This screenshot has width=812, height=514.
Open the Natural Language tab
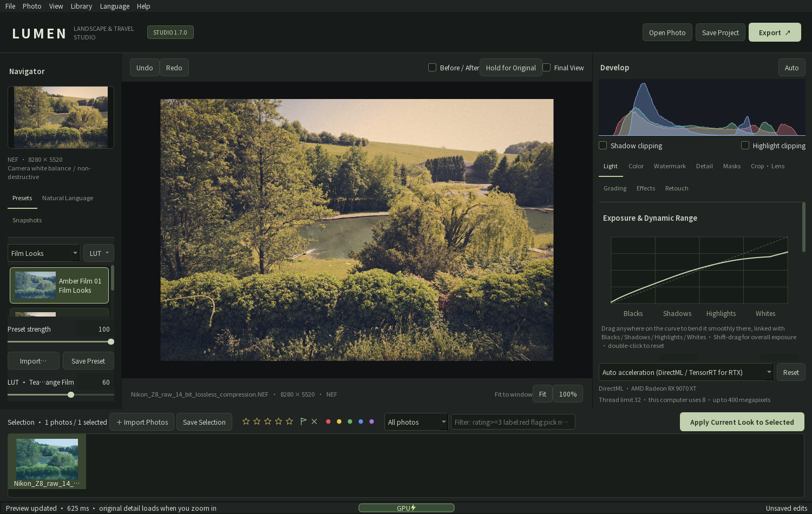(x=68, y=198)
